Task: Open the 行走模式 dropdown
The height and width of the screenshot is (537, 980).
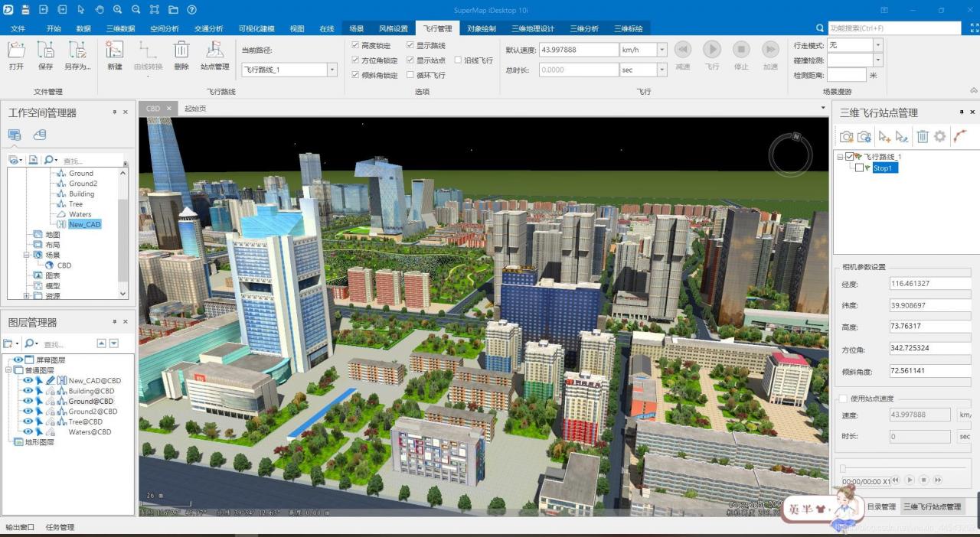Action: 878,45
